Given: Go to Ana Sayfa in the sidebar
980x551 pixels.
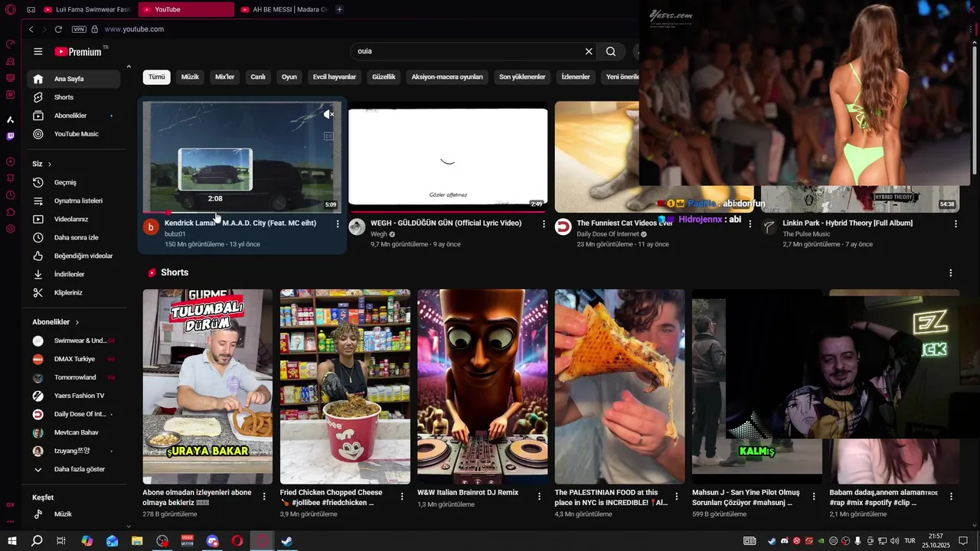Looking at the screenshot, I should pyautogui.click(x=73, y=79).
